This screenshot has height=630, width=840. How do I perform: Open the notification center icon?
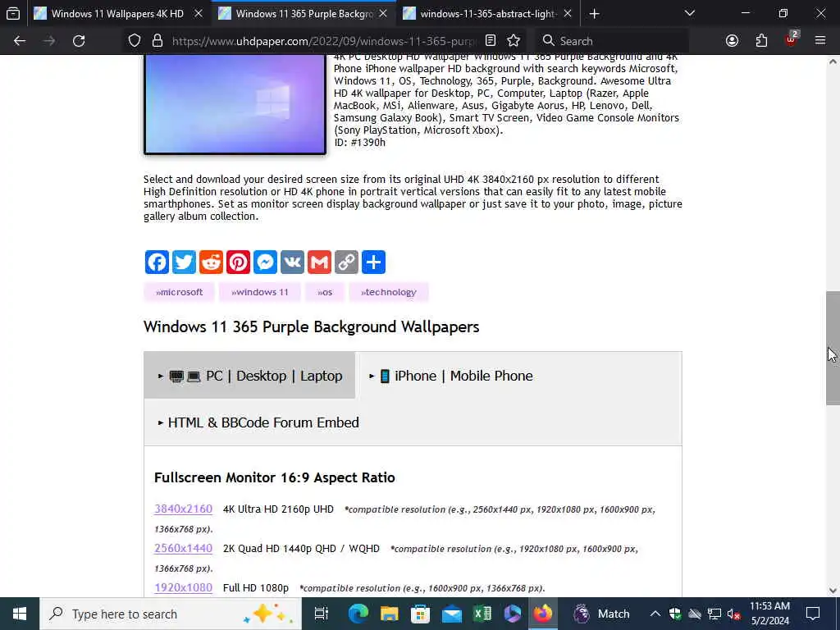[813, 614]
